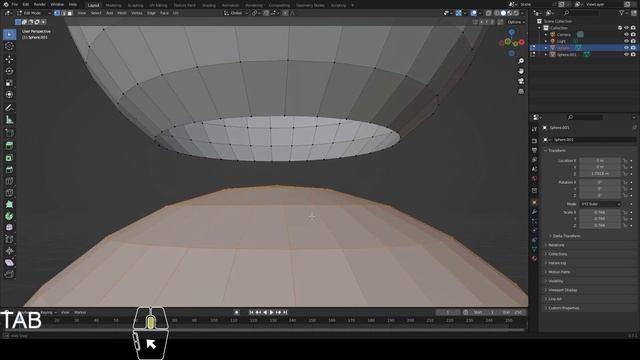Image resolution: width=640 pixels, height=360 pixels.
Task: Select the Knife tool
Action: pos(9,193)
